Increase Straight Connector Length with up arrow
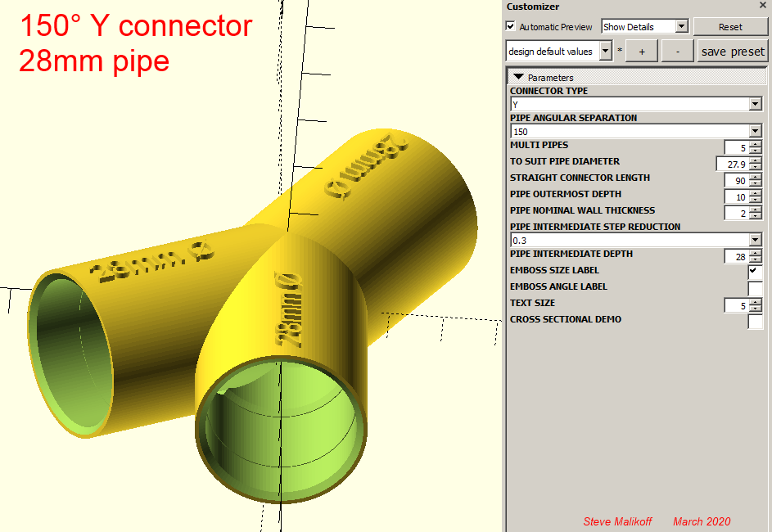Image resolution: width=772 pixels, height=532 pixels. click(x=756, y=177)
